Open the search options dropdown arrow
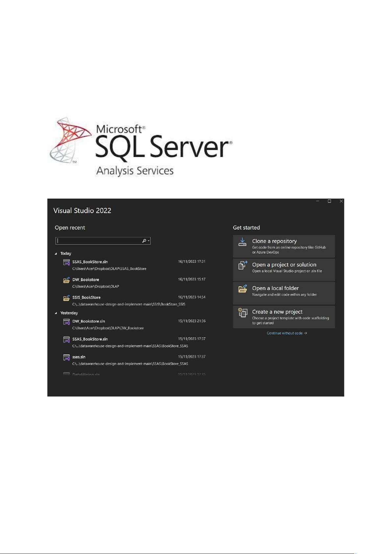 point(149,241)
